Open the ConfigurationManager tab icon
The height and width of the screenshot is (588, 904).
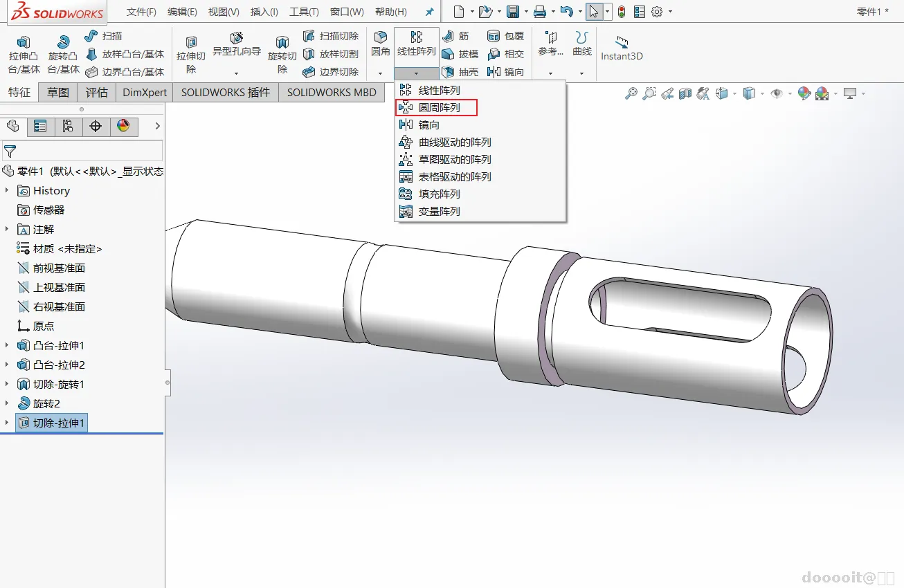click(x=68, y=126)
